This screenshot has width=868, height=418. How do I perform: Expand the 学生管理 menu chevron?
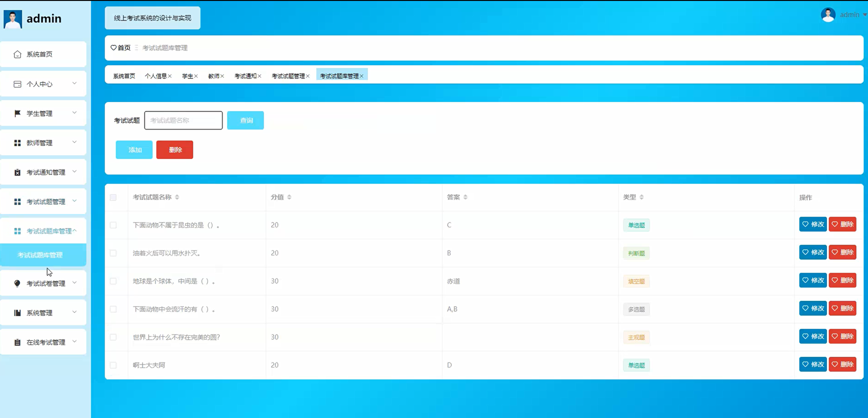point(75,112)
